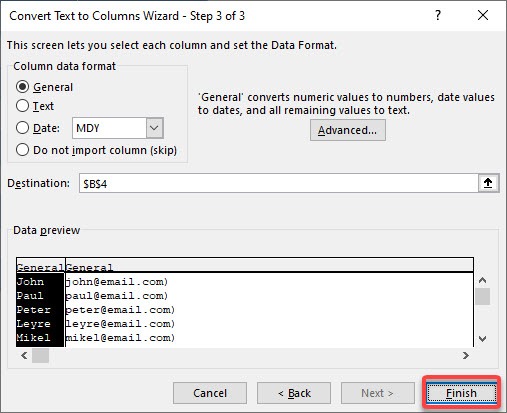The image size is (507, 413).
Task: Click the data preview scroll down arrow
Action: click(x=482, y=339)
